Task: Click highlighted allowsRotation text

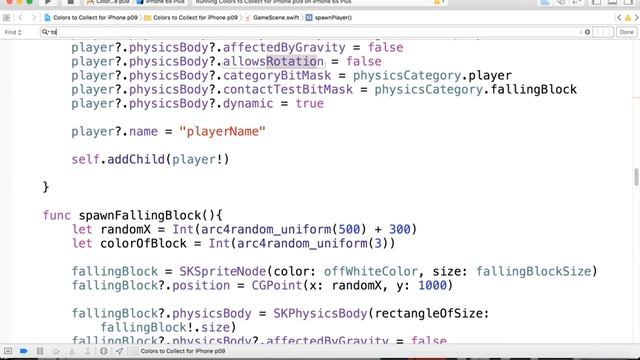Action: [x=273, y=61]
